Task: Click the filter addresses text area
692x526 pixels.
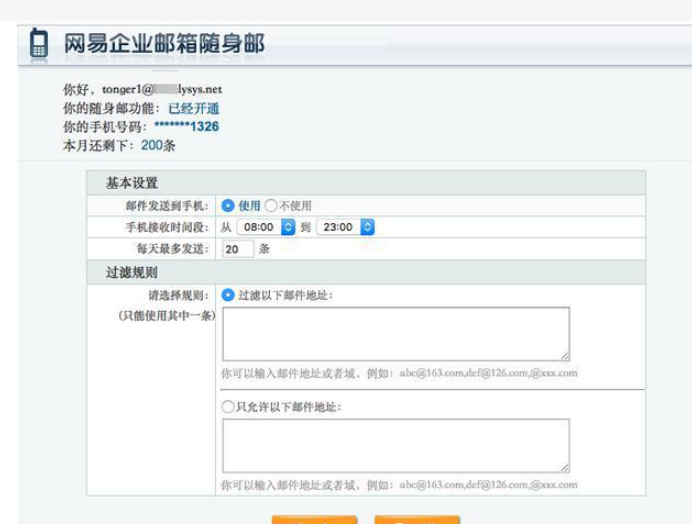Action: [x=396, y=334]
